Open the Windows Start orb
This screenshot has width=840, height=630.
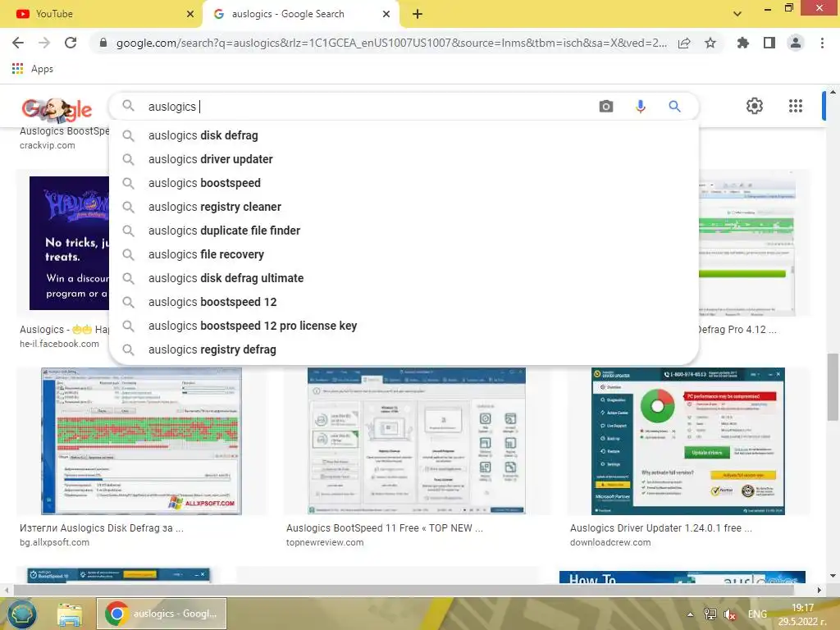point(21,614)
